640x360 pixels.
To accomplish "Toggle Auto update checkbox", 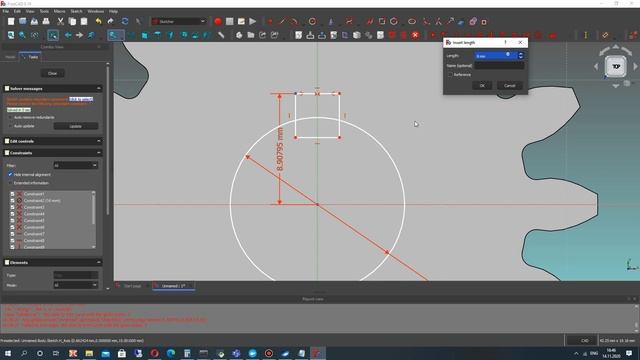I will point(11,126).
